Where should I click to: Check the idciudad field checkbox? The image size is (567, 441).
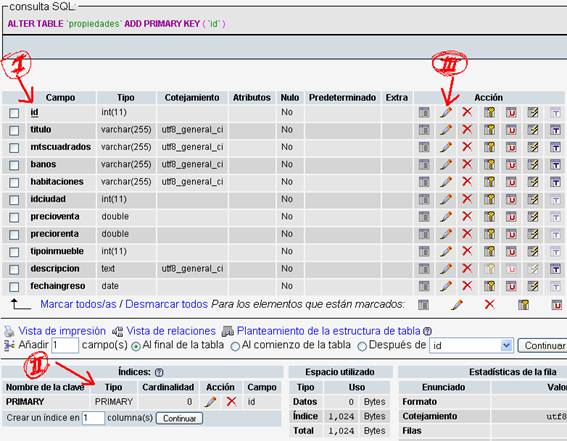(x=14, y=200)
